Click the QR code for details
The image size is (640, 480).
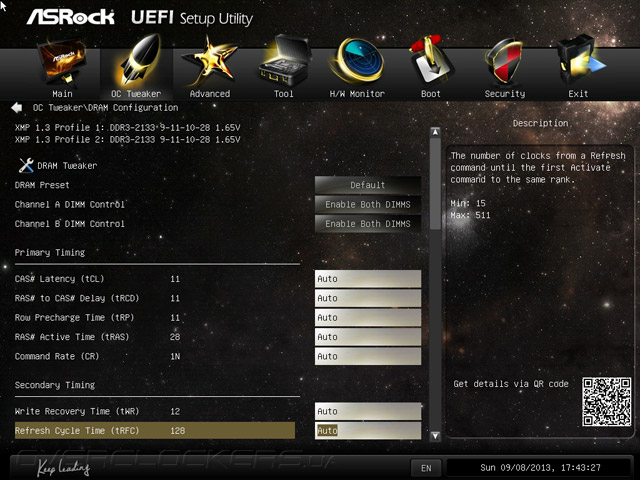pos(607,402)
